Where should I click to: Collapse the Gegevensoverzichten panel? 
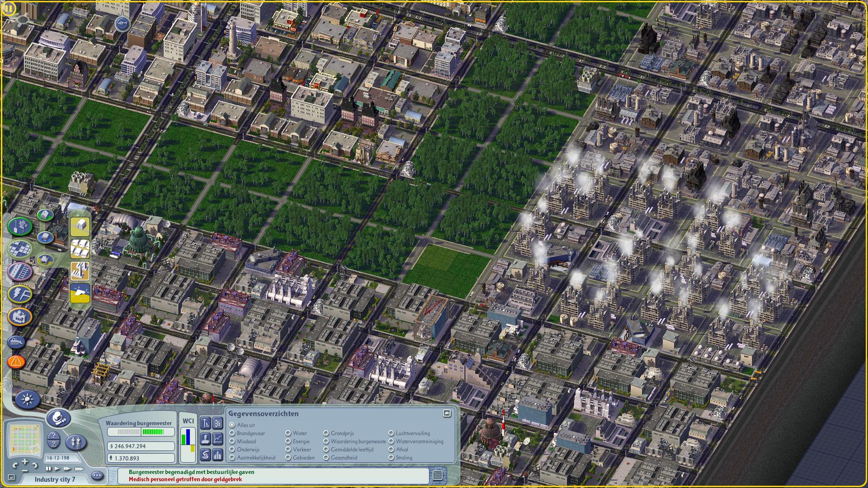447,413
